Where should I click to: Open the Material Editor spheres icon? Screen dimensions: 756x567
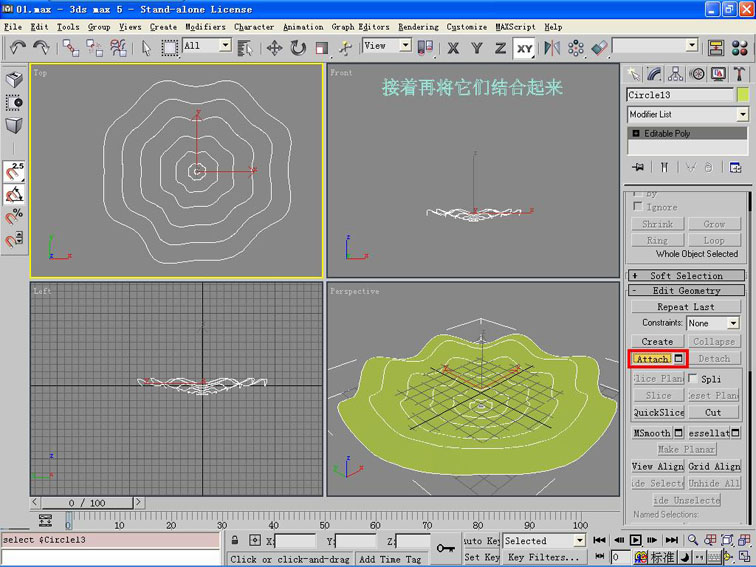pyautogui.click(x=740, y=48)
